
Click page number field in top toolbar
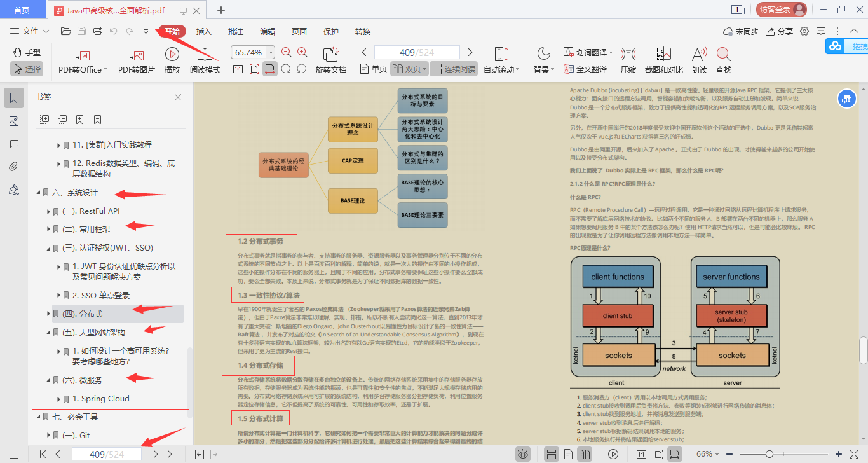coord(416,52)
